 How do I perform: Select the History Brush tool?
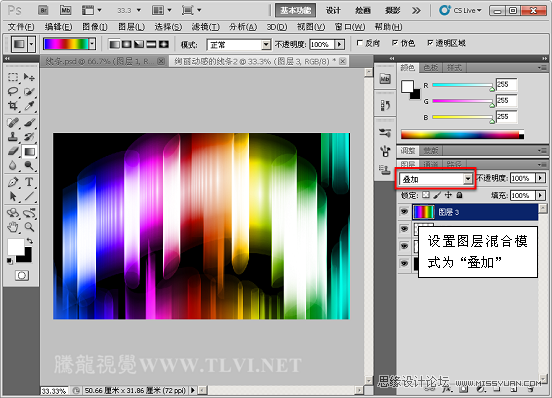(29, 137)
